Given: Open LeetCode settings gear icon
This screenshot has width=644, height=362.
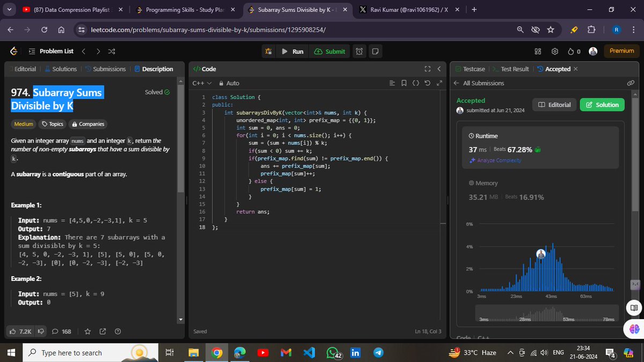Looking at the screenshot, I should pyautogui.click(x=555, y=51).
